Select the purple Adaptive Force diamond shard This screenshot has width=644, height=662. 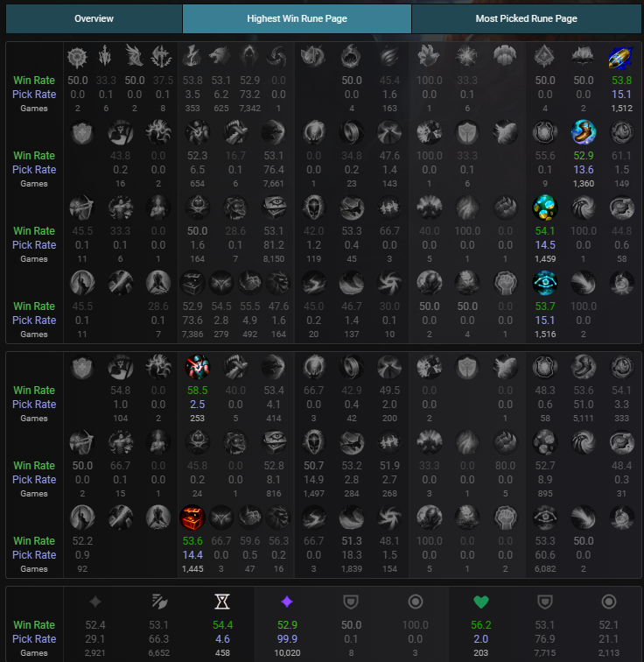[x=287, y=602]
